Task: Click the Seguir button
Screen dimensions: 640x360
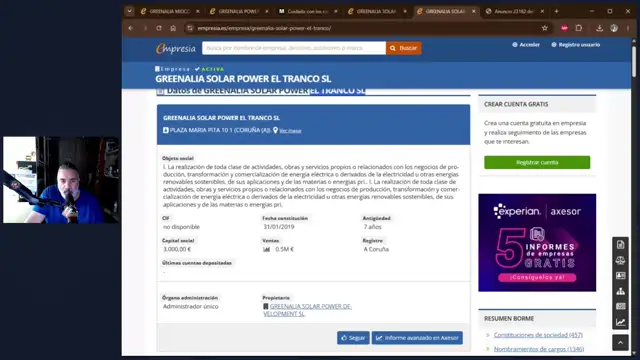Action: (353, 338)
